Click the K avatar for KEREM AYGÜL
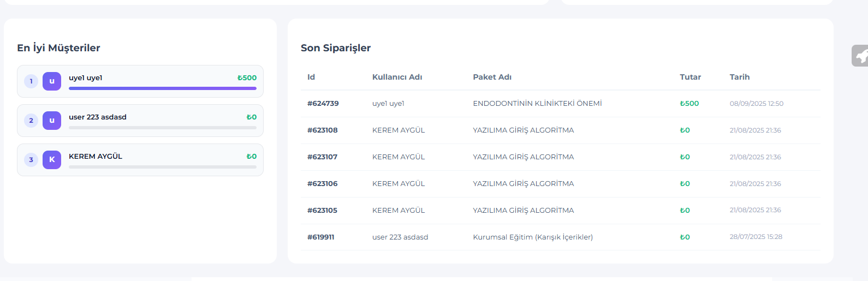This screenshot has height=281, width=868. (52, 160)
